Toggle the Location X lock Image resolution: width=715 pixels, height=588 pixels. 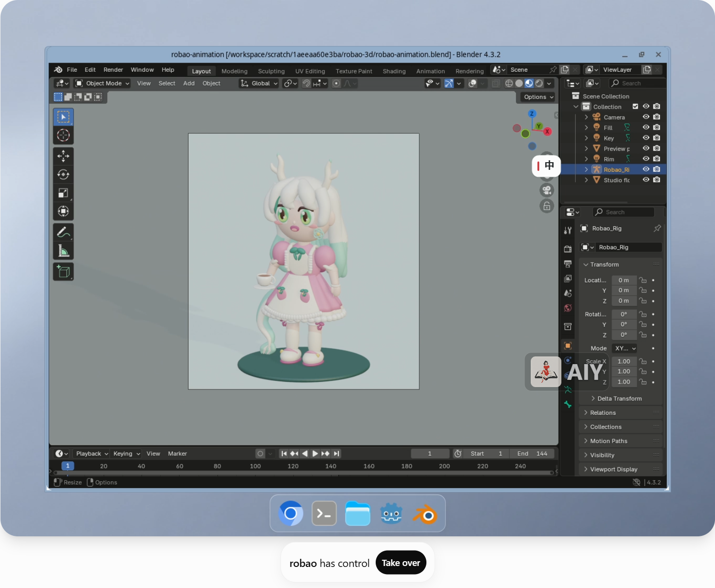(643, 280)
